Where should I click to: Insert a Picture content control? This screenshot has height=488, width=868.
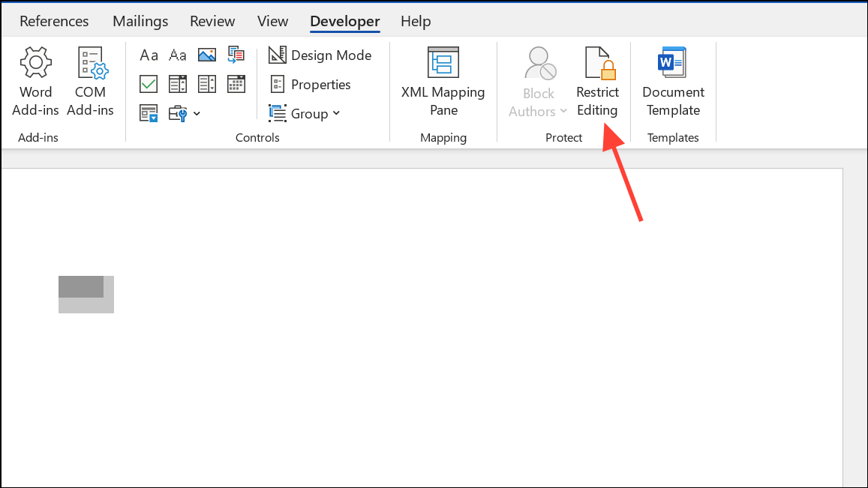pos(206,54)
